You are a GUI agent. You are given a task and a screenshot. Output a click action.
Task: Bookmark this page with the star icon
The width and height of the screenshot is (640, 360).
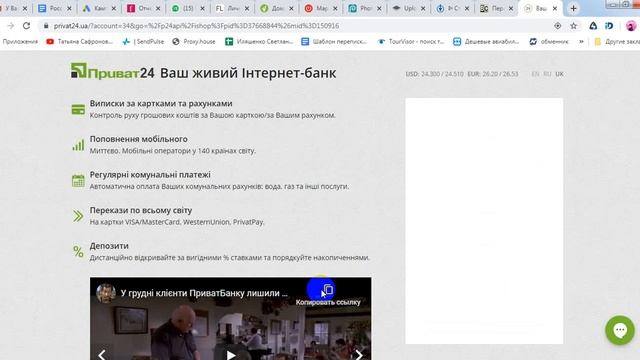click(x=573, y=26)
